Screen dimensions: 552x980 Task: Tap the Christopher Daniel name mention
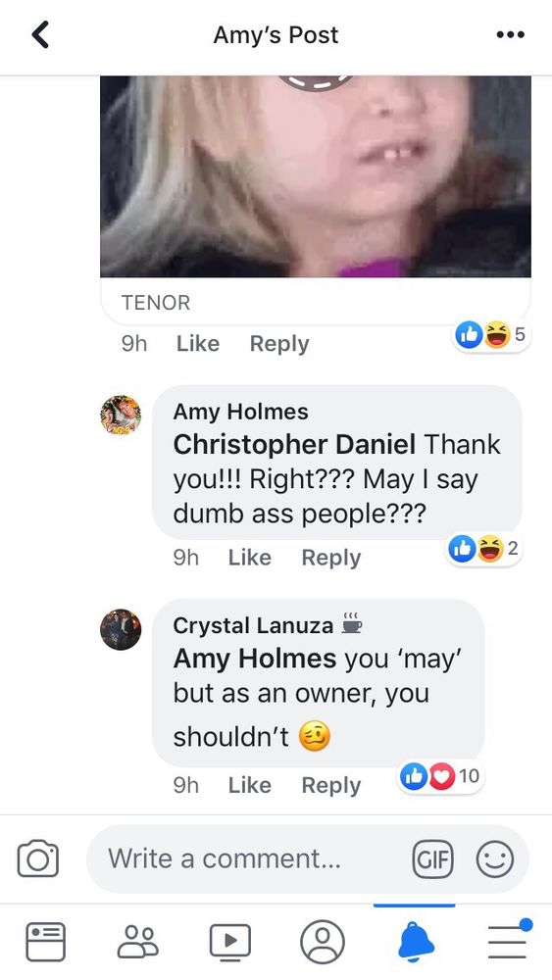(294, 444)
